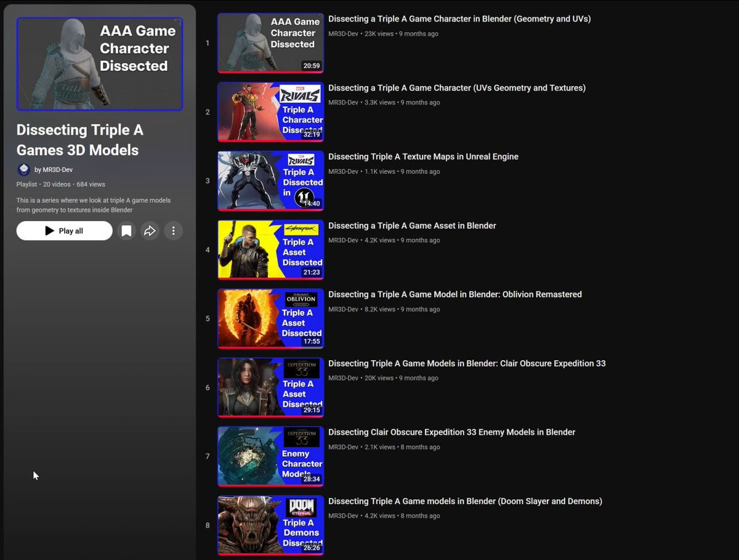739x560 pixels.
Task: Open the MR3D-Dev channel avatar in sidebar
Action: tap(23, 169)
